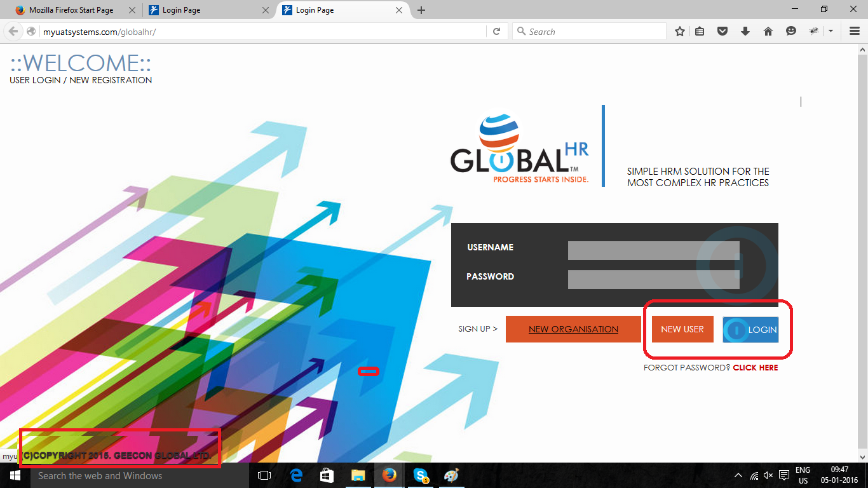Show bookmarks list in Firefox toolbar
The height and width of the screenshot is (488, 868).
[x=700, y=31]
